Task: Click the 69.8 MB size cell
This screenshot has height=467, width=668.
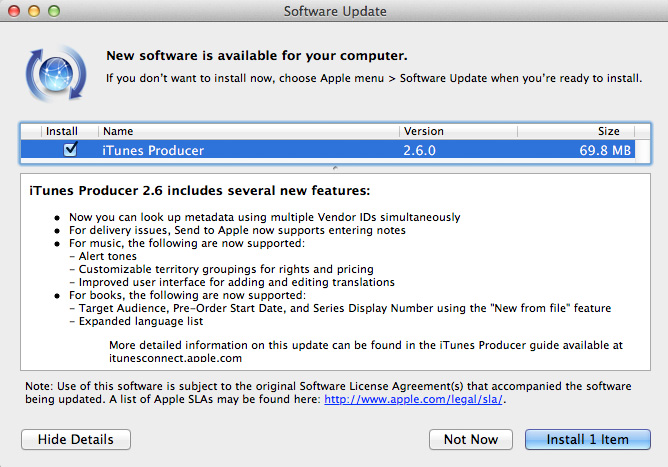Action: coord(605,150)
